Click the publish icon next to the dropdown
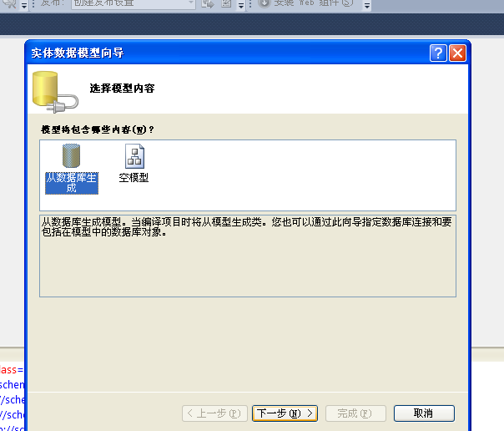504x431 pixels. point(208,3)
